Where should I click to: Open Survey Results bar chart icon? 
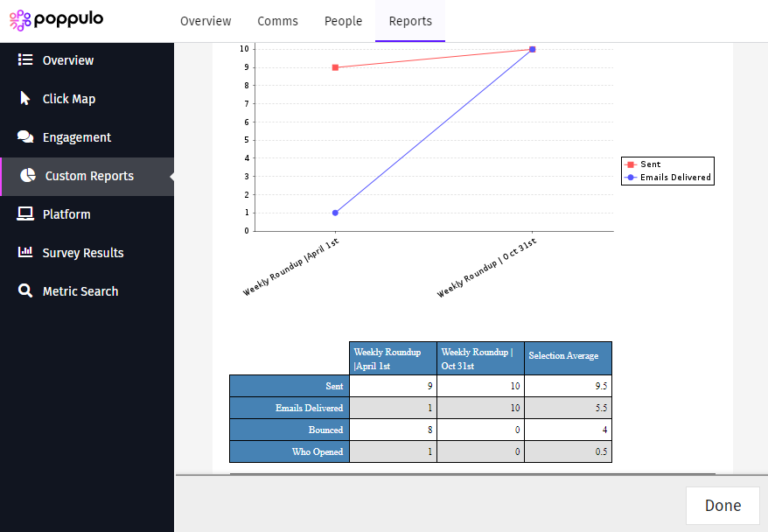[x=25, y=253]
